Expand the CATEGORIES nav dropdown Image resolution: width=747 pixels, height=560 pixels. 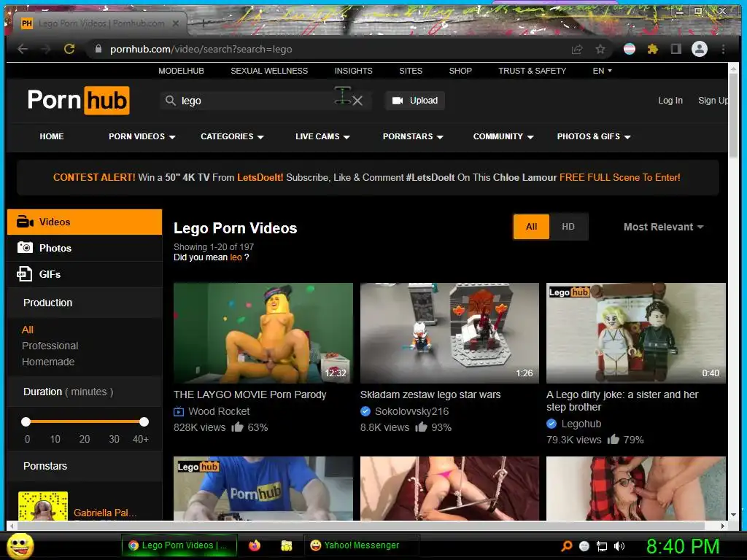[232, 136]
